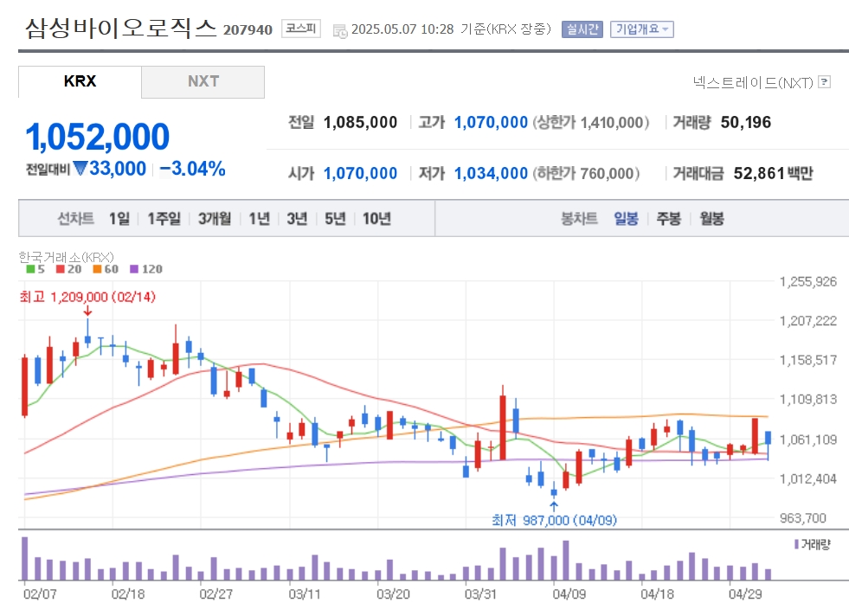Screen dimensions: 849x616
Task: Expand the 기업개요 dropdown
Action: (641, 29)
